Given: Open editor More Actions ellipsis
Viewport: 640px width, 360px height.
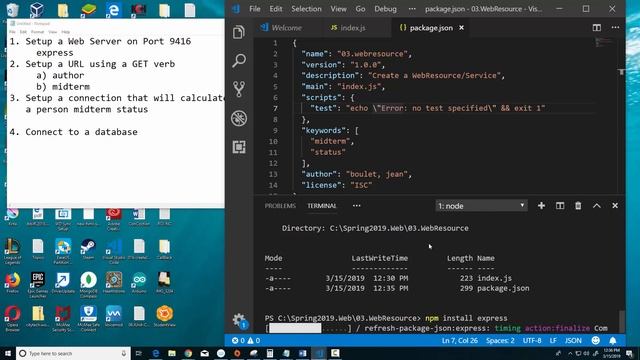Looking at the screenshot, I should click(x=615, y=28).
